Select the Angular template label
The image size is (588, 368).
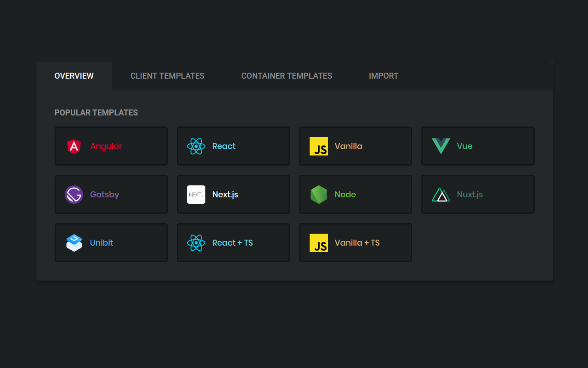click(x=106, y=146)
